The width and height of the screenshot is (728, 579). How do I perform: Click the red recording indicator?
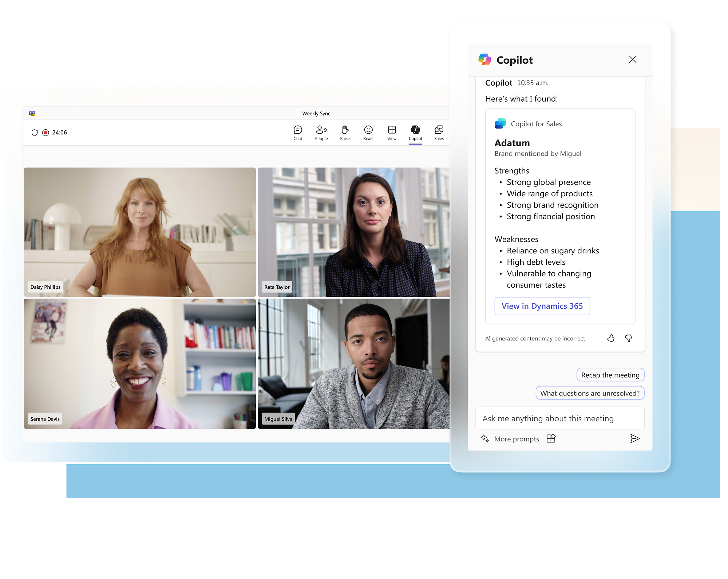click(x=45, y=133)
